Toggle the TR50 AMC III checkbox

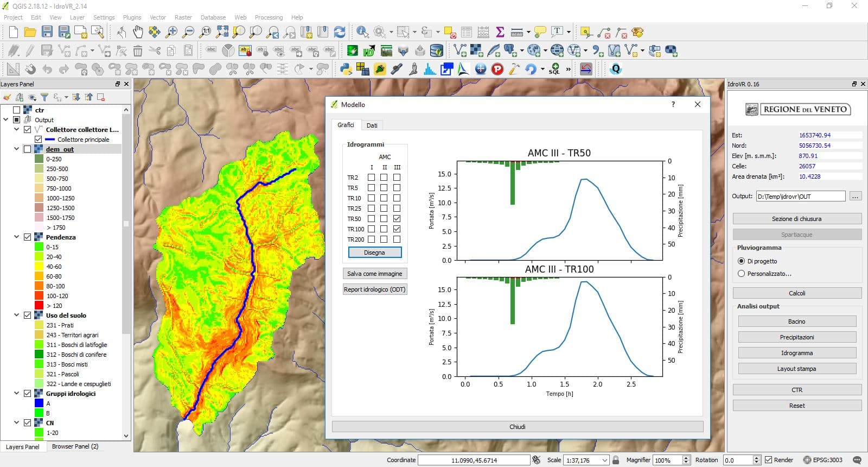(x=397, y=219)
